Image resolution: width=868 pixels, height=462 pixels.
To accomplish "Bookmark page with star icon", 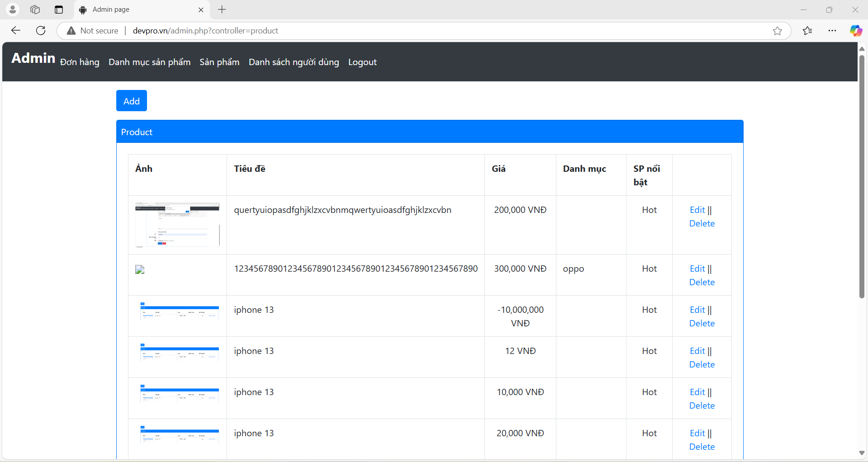I will click(x=777, y=31).
